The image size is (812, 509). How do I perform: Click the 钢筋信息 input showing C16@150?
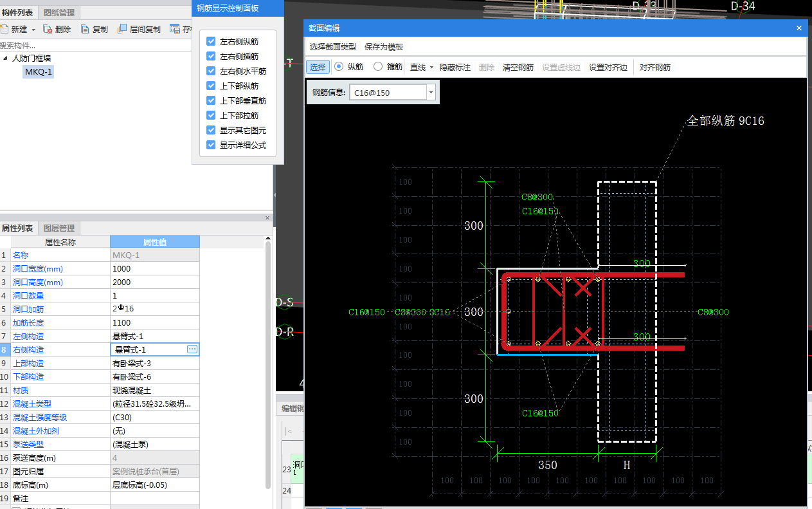388,93
